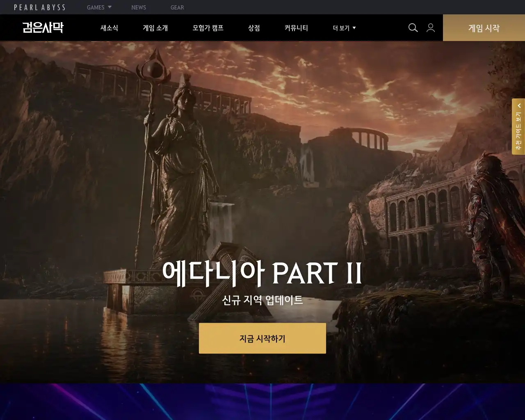Expand the 추천 가이드 보기 side tab

(518, 127)
